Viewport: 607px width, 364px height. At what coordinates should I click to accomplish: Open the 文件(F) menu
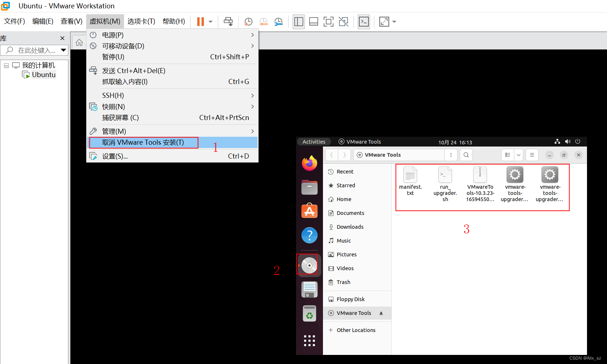[15, 21]
